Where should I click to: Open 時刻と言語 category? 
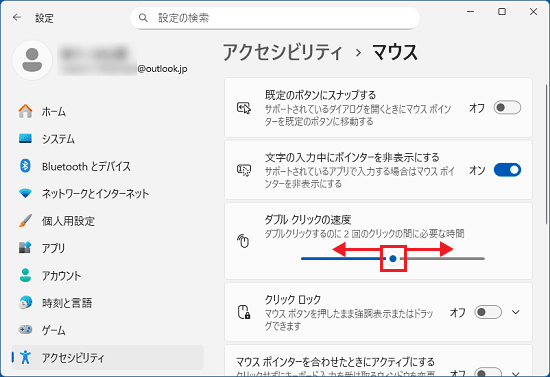pos(108,302)
